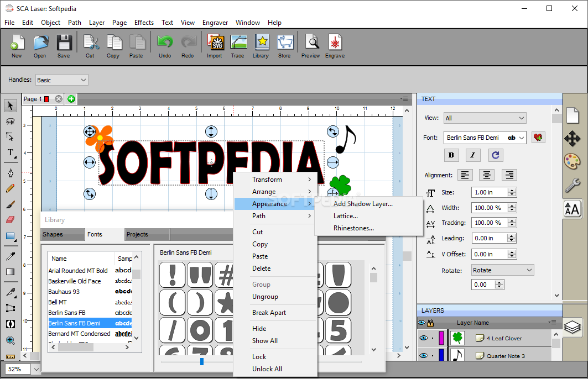
Task: Expand the Path submenu in context menu
Action: [275, 215]
